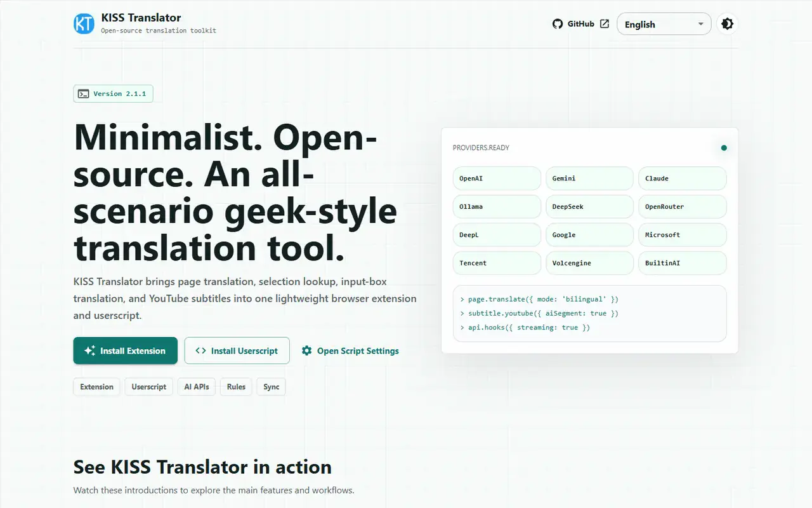The image size is (812, 508).
Task: Click the Ollama provider chip
Action: click(x=497, y=206)
